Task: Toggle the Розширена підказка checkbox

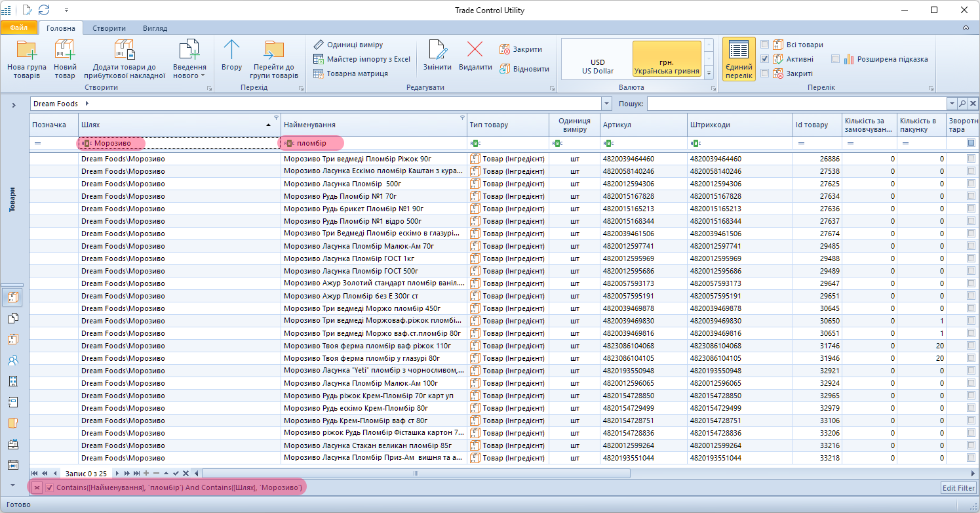Action: point(835,59)
